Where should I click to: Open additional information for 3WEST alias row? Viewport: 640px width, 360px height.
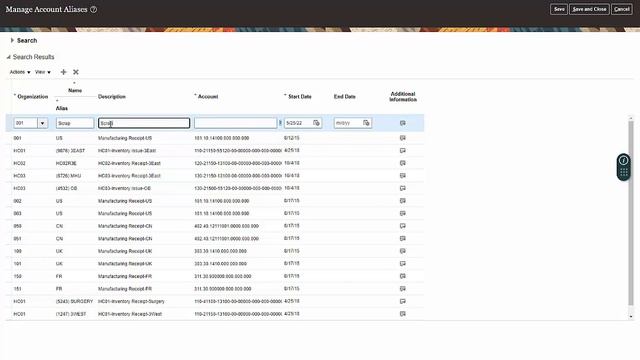click(x=403, y=314)
